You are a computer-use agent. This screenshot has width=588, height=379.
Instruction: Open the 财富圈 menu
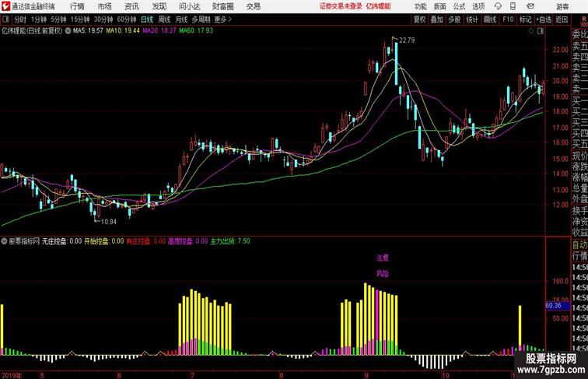coord(222,6)
